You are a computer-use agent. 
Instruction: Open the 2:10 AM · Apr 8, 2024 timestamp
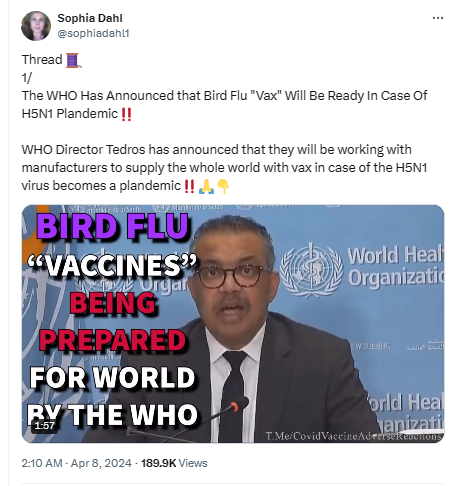[x=76, y=463]
